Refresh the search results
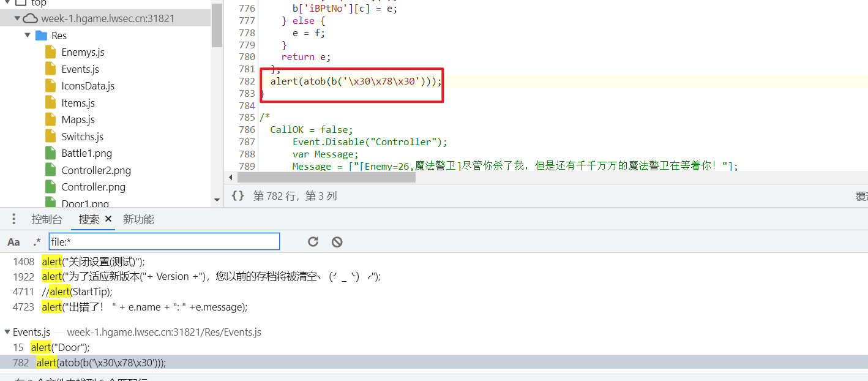Screen dimensions: 868x381 tap(313, 241)
